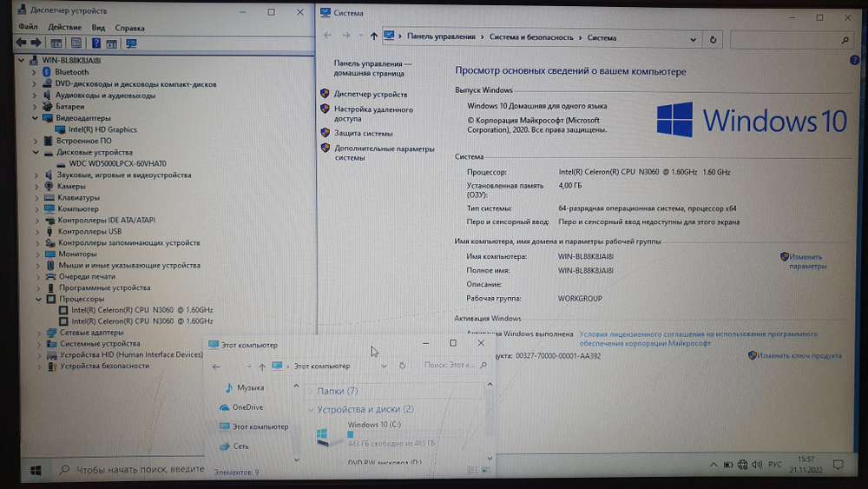Open the Вид menu
The height and width of the screenshot is (489, 868).
(x=99, y=28)
